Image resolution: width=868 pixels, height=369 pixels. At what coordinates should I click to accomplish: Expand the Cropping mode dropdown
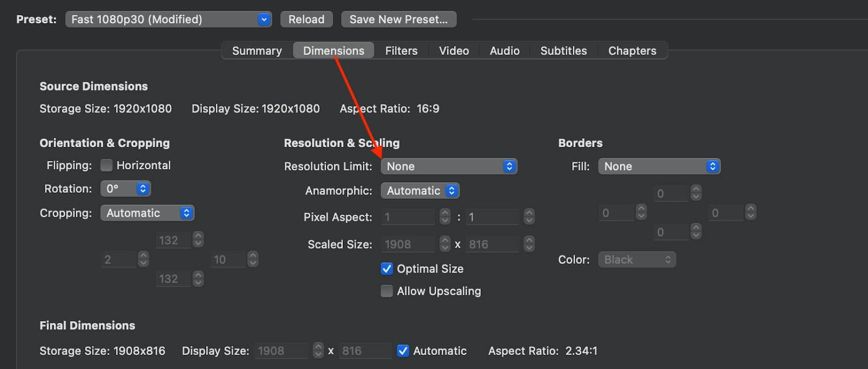(x=147, y=213)
